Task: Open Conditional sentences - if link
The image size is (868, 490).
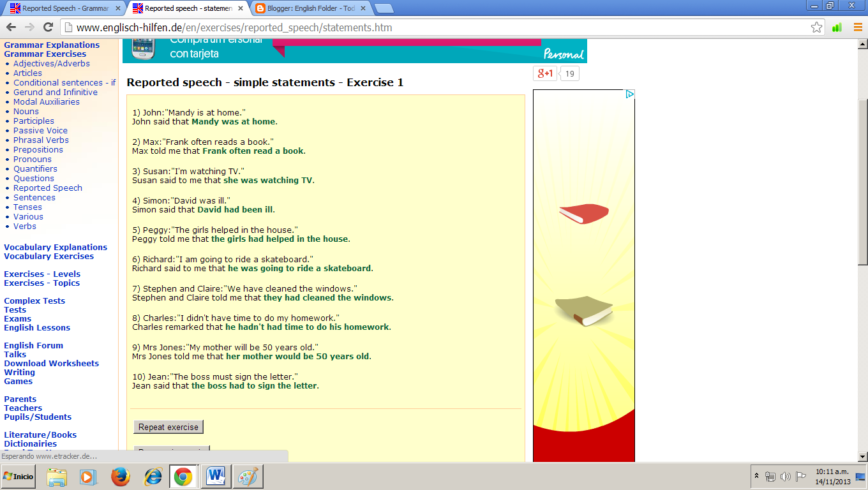Action: [x=64, y=82]
